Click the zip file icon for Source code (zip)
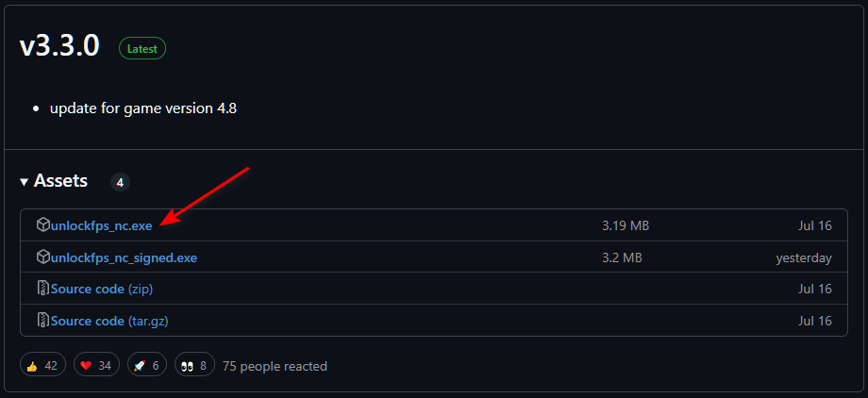Screen dimensions: 868x398 coord(42,289)
